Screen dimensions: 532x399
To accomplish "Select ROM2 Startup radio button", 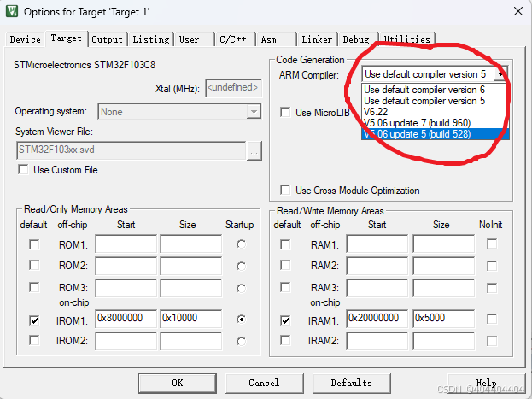I will 241,267.
